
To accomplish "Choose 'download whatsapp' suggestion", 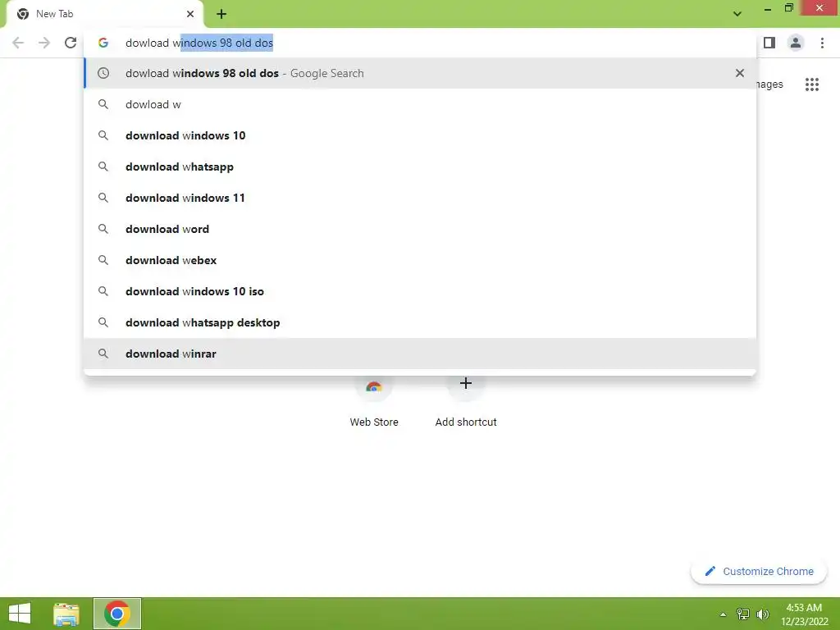I will click(x=420, y=167).
